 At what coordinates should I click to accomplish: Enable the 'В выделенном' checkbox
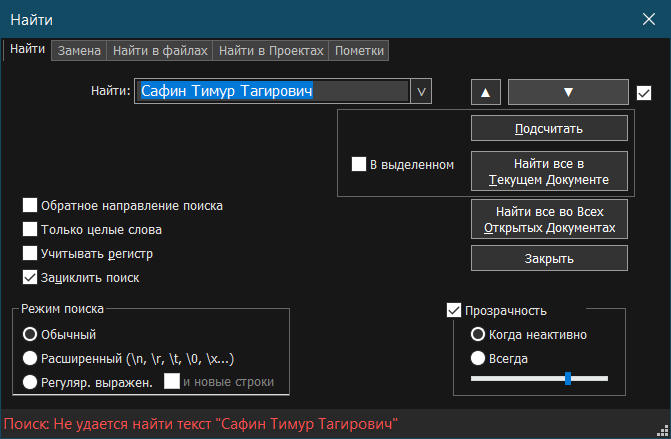tap(359, 165)
